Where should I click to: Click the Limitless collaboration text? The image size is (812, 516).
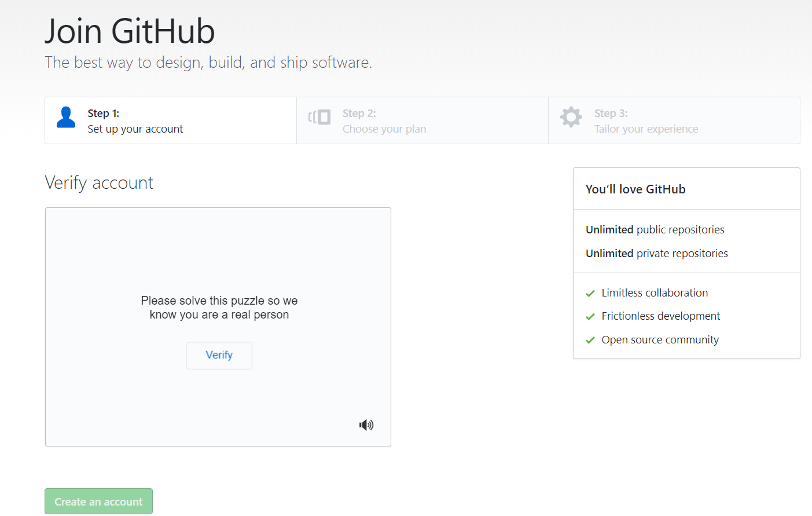click(x=655, y=293)
